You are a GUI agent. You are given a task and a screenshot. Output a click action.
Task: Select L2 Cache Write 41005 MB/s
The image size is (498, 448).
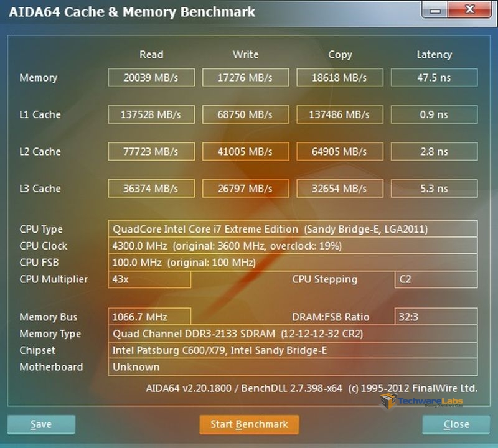click(245, 151)
